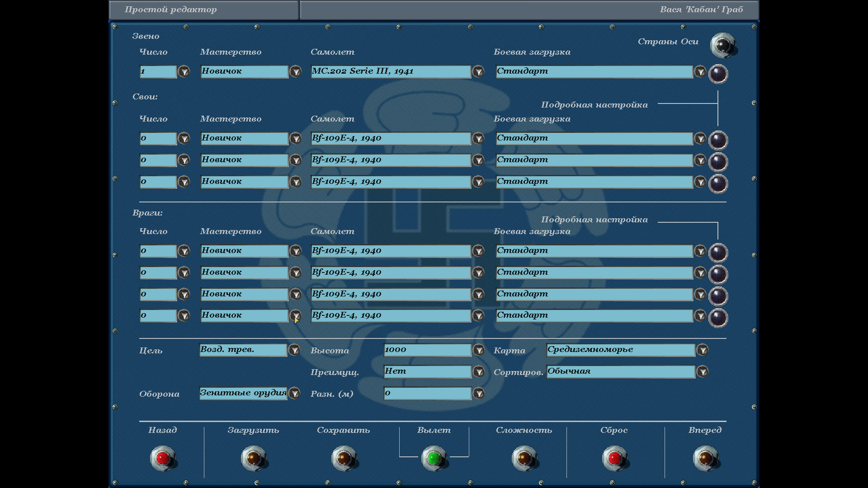Expand the MC.202 Serie III aircraft dropdown

coord(478,71)
